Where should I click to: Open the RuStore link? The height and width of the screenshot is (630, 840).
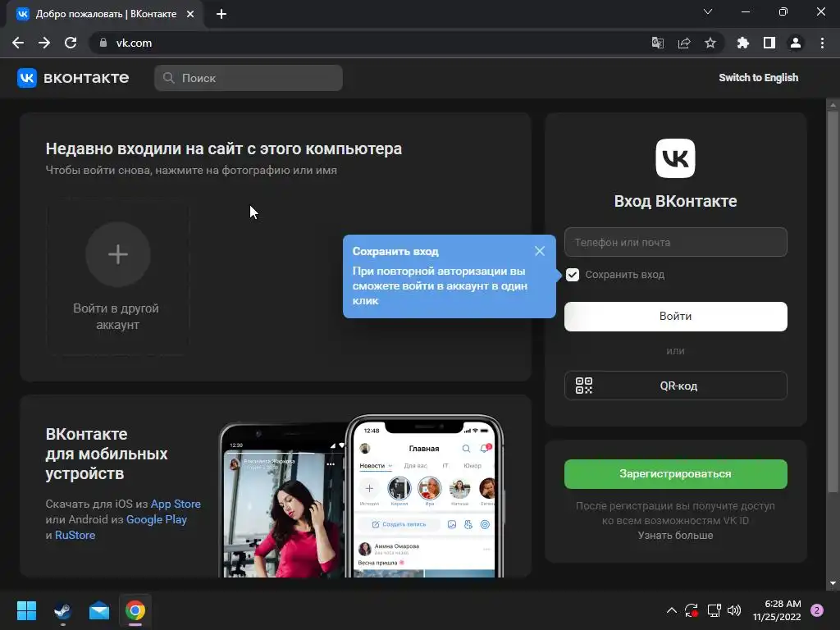pyautogui.click(x=75, y=535)
